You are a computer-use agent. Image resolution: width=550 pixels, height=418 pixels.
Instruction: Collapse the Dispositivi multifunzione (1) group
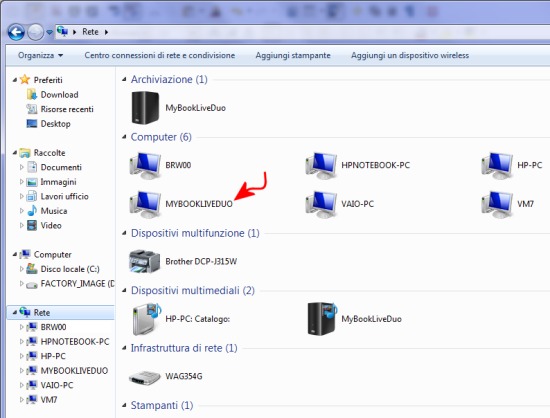coord(124,233)
